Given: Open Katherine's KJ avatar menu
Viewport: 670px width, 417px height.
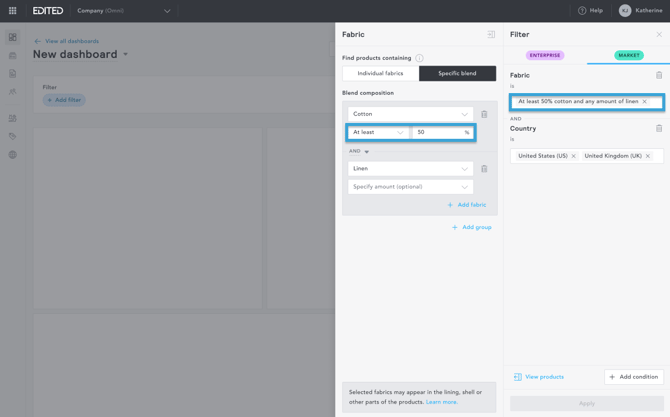Looking at the screenshot, I should (x=625, y=11).
